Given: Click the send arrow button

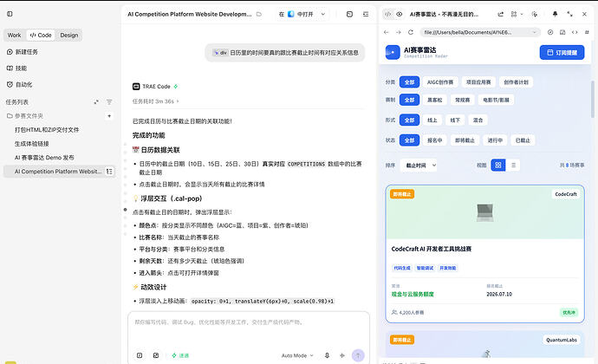Looking at the screenshot, I should tap(358, 355).
